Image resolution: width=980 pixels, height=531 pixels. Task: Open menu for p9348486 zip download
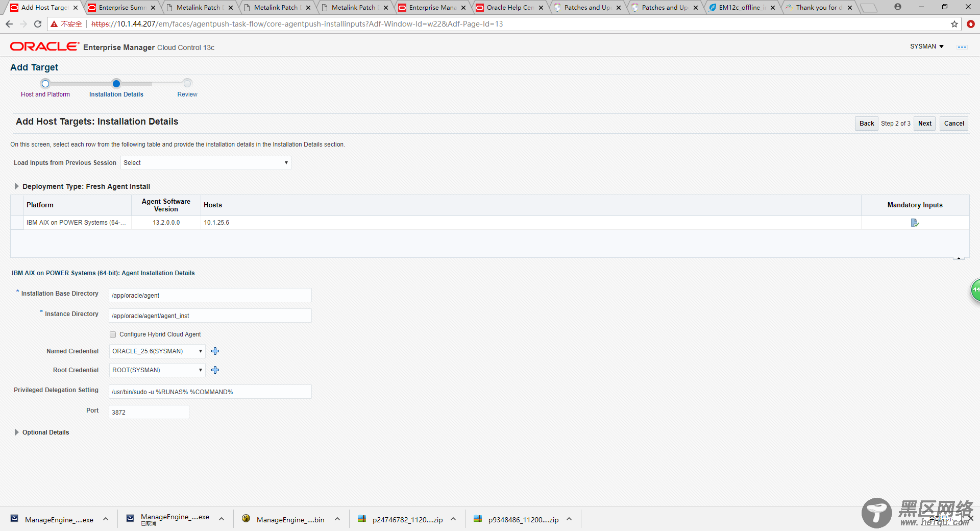(x=569, y=519)
